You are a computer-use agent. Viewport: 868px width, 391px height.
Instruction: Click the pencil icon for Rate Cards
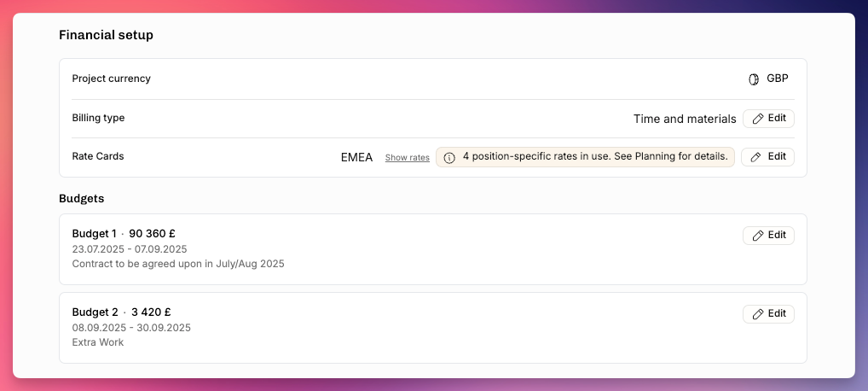coord(756,157)
